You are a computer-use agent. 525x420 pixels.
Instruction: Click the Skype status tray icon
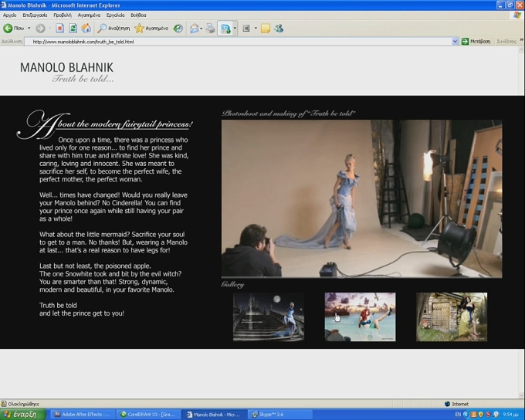tap(496, 415)
